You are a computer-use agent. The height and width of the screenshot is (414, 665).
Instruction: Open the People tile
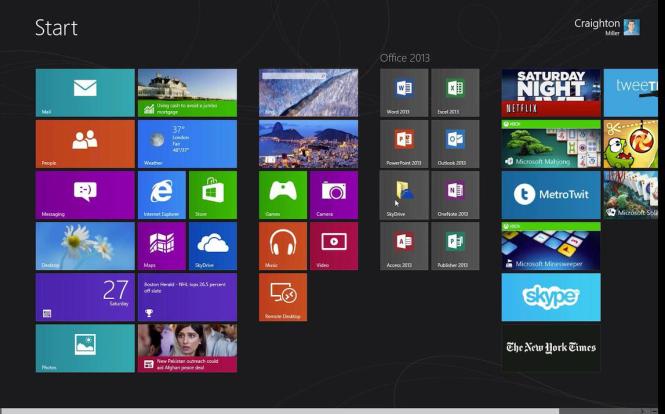(x=85, y=144)
